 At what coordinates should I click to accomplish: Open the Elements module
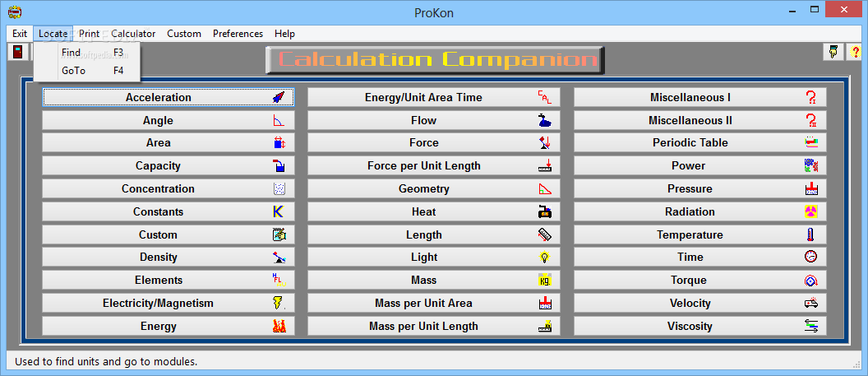[169, 281]
